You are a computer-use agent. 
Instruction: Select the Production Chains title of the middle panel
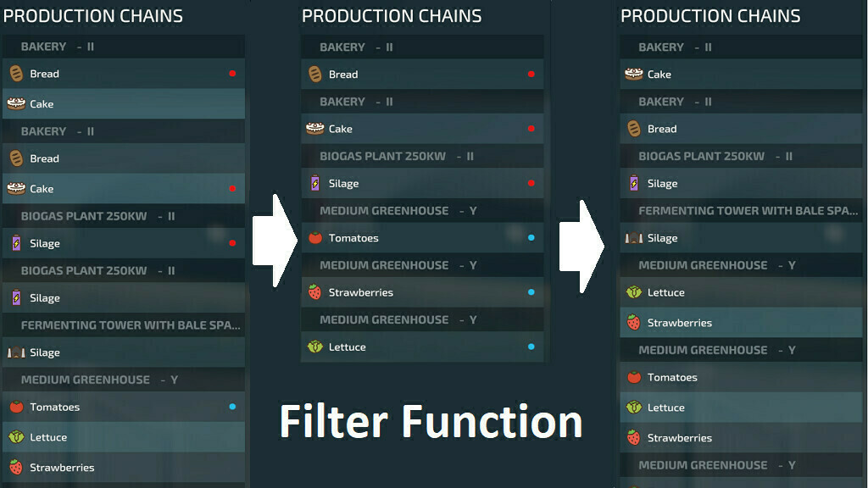pos(392,16)
